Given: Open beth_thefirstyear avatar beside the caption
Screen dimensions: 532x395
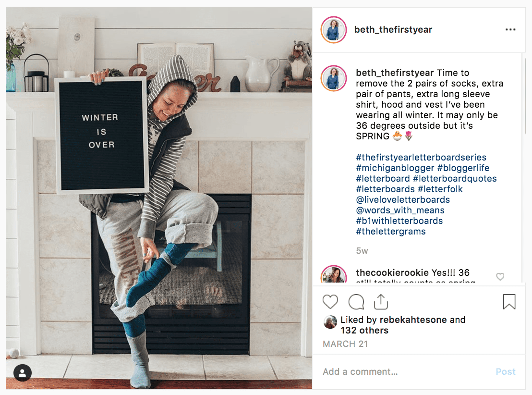Looking at the screenshot, I should coord(334,78).
